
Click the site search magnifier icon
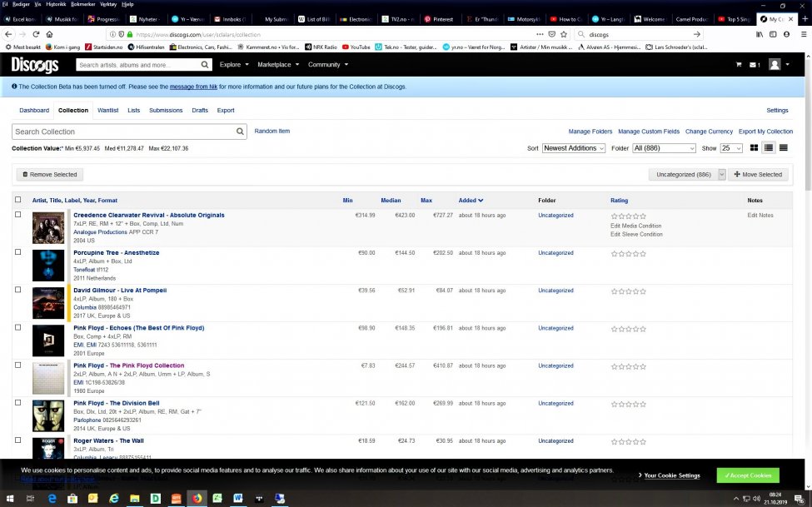point(206,64)
